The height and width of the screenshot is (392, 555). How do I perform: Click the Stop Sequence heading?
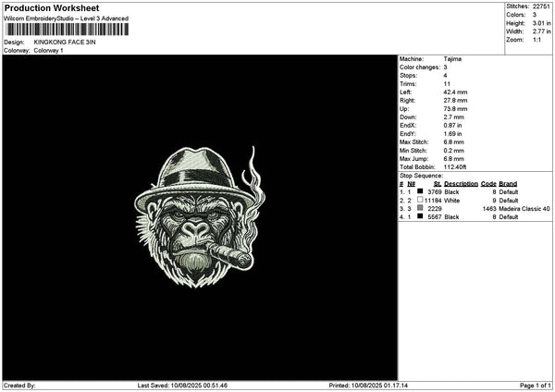click(421, 176)
